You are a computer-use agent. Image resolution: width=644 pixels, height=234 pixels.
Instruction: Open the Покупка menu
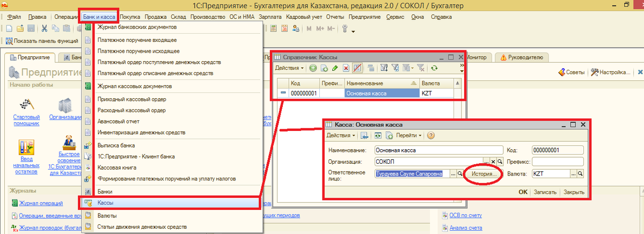tap(130, 17)
